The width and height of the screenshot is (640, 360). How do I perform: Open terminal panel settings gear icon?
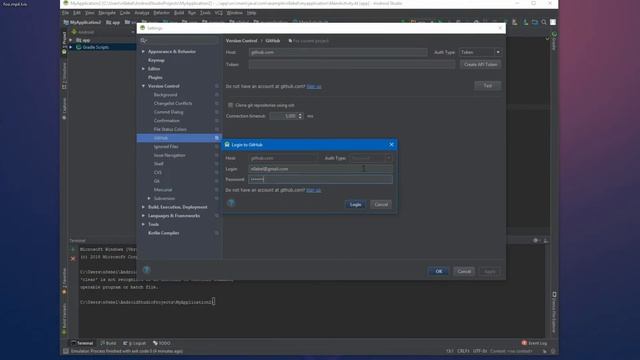coord(536,241)
